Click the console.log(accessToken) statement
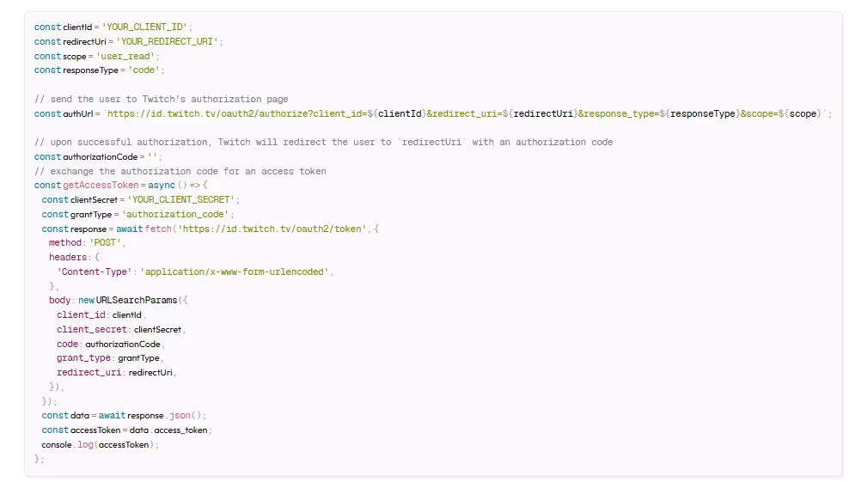The width and height of the screenshot is (868, 482). [x=100, y=444]
